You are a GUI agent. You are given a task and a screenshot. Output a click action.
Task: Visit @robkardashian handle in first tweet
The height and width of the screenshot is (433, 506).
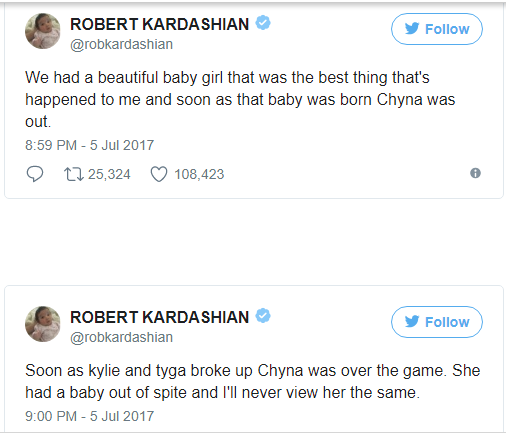click(121, 44)
